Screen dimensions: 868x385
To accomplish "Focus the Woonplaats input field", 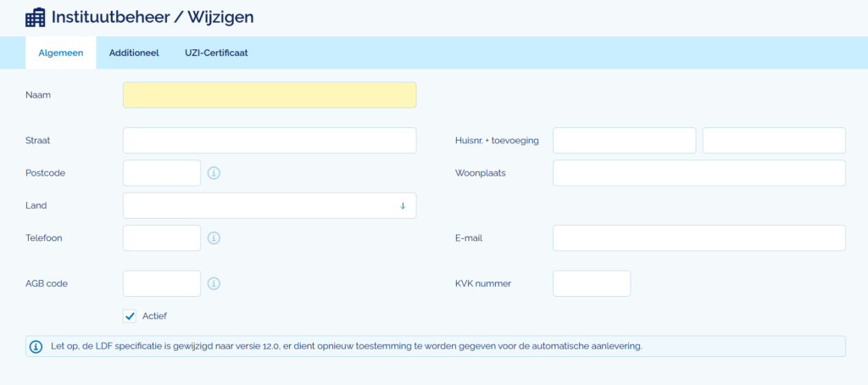I will [698, 173].
